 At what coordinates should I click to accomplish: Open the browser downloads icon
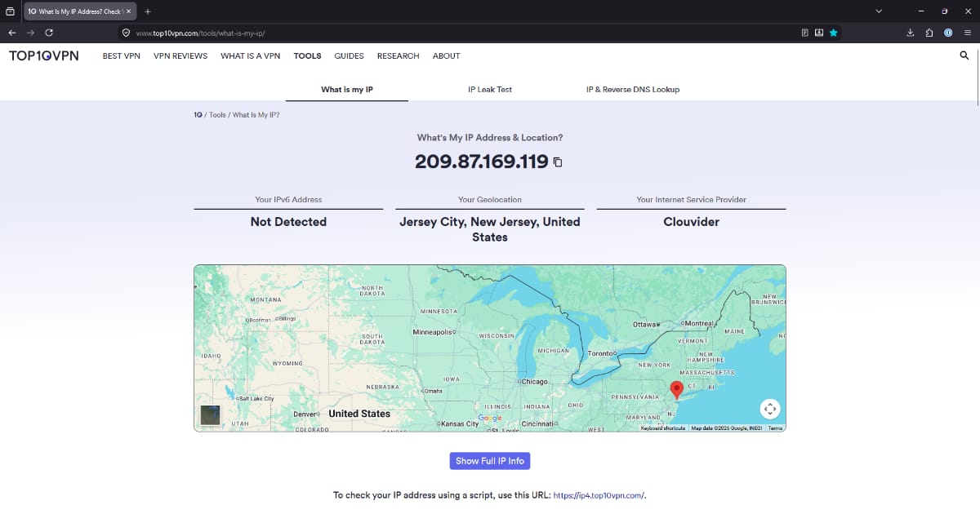pos(911,33)
